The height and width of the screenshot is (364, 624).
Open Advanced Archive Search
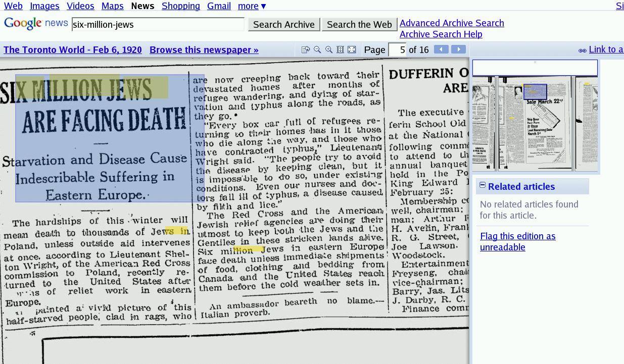tap(452, 23)
